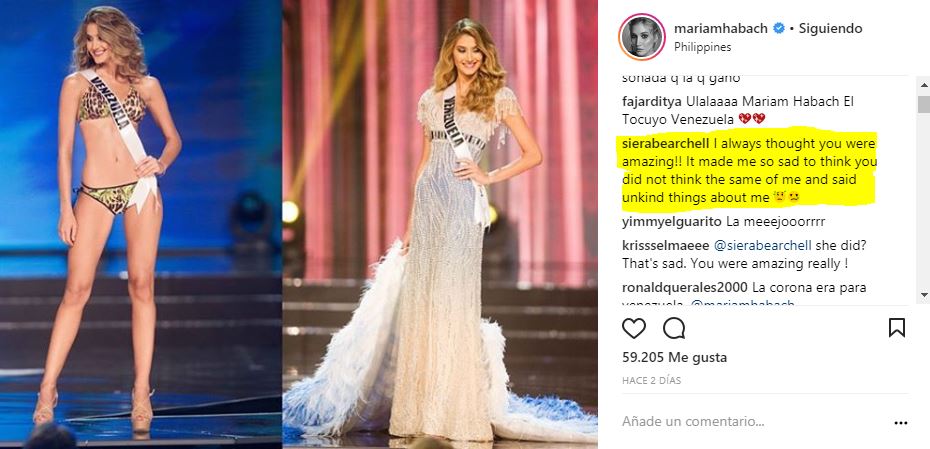Open fajarditya's commenter profile
Image resolution: width=930 pixels, height=449 pixels.
pyautogui.click(x=651, y=101)
